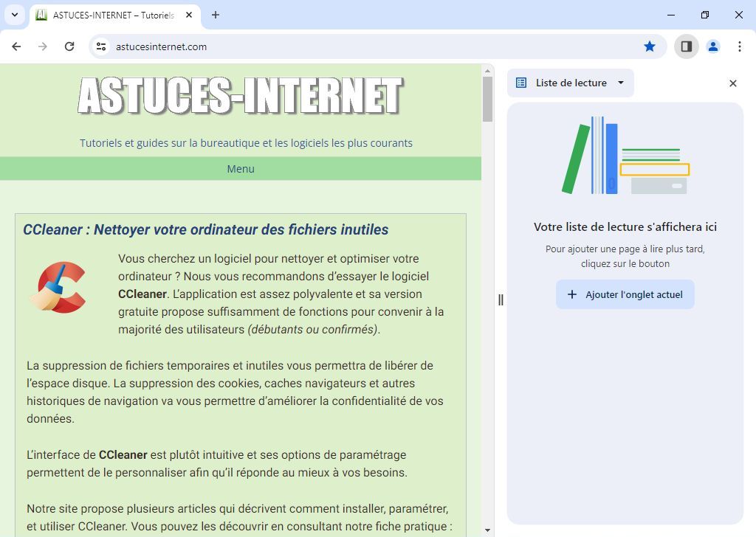This screenshot has width=756, height=537.
Task: Go back using the back arrow
Action: pyautogui.click(x=16, y=46)
